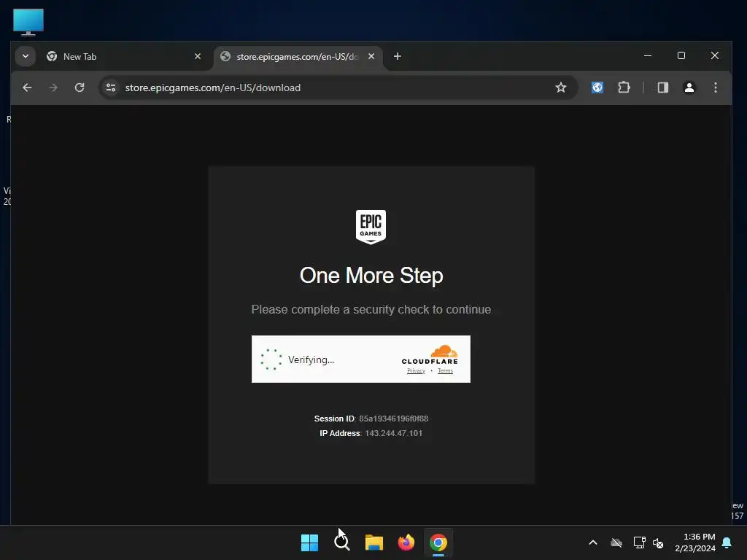View site information icon in address bar

(x=111, y=87)
